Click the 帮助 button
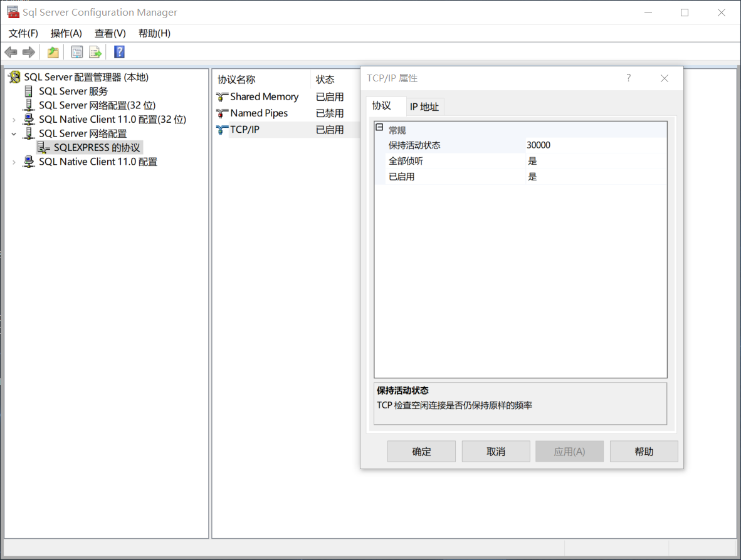741x560 pixels. click(644, 451)
